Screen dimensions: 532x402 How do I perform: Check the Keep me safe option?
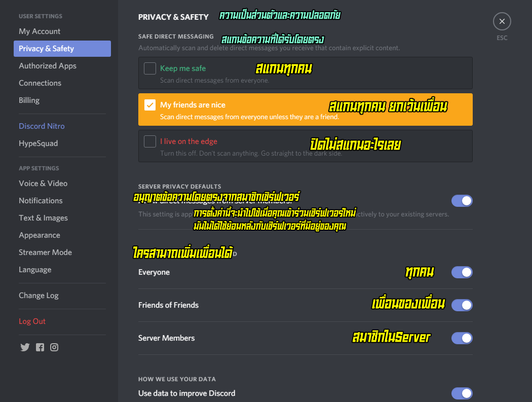pos(150,68)
